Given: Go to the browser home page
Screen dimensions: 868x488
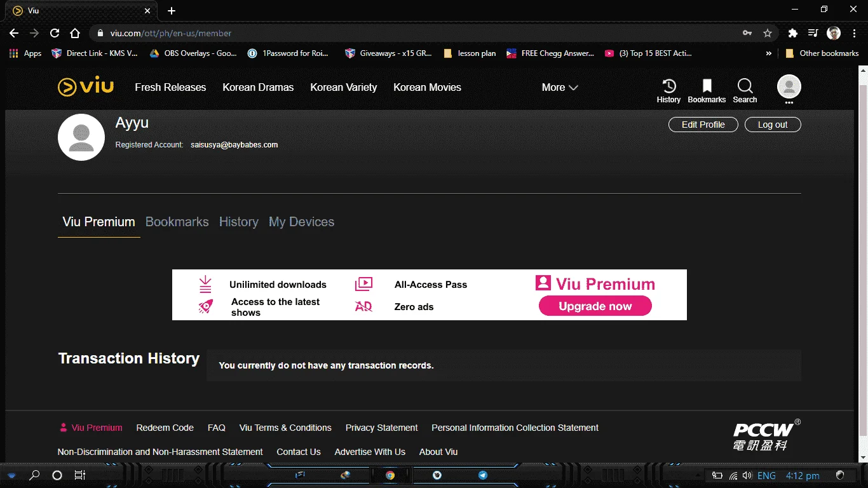Looking at the screenshot, I should coord(75,33).
